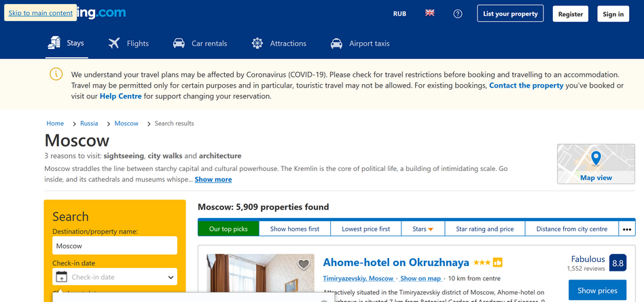Select the Lowest price first tab
644x302 pixels.
(365, 229)
